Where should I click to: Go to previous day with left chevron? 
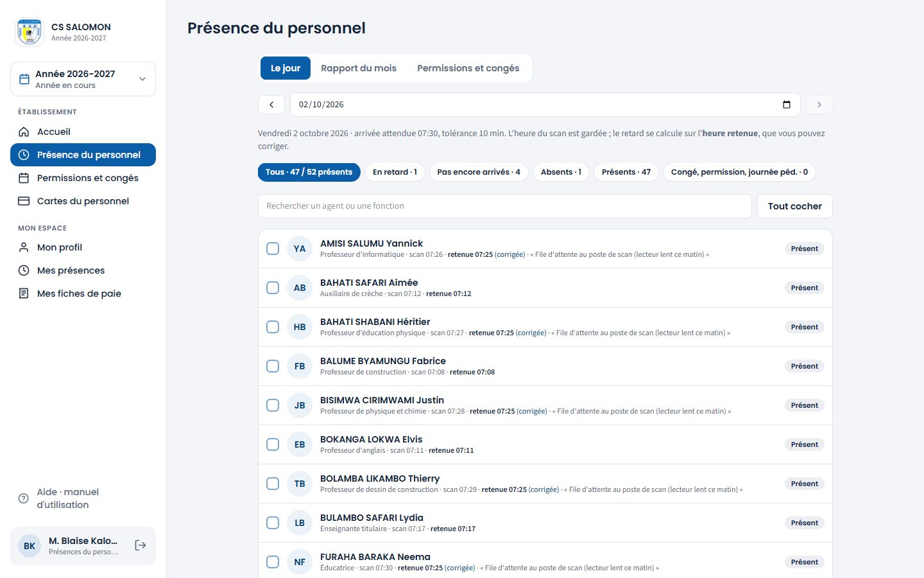click(271, 105)
